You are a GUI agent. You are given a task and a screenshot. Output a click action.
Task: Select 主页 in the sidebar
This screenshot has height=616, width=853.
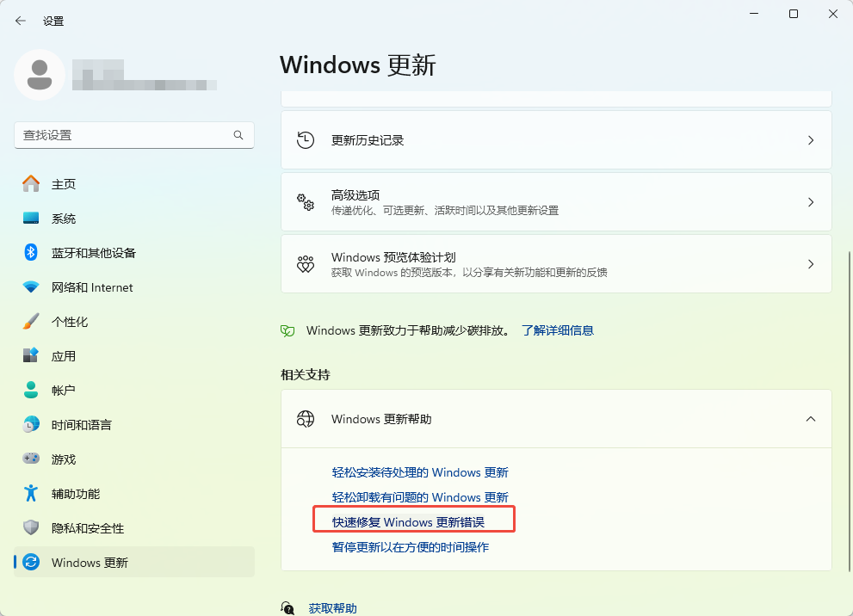coord(133,184)
